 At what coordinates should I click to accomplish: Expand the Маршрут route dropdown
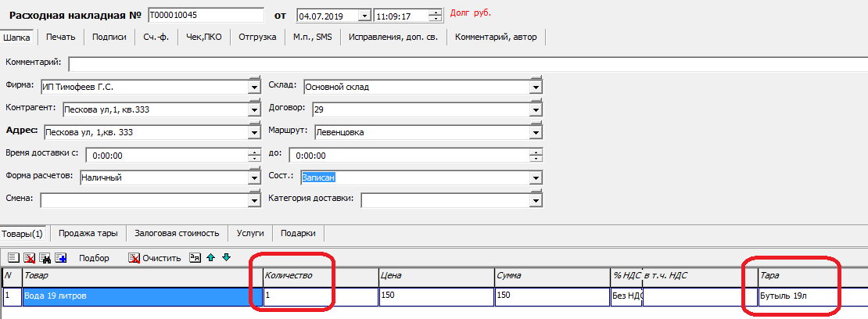[535, 132]
